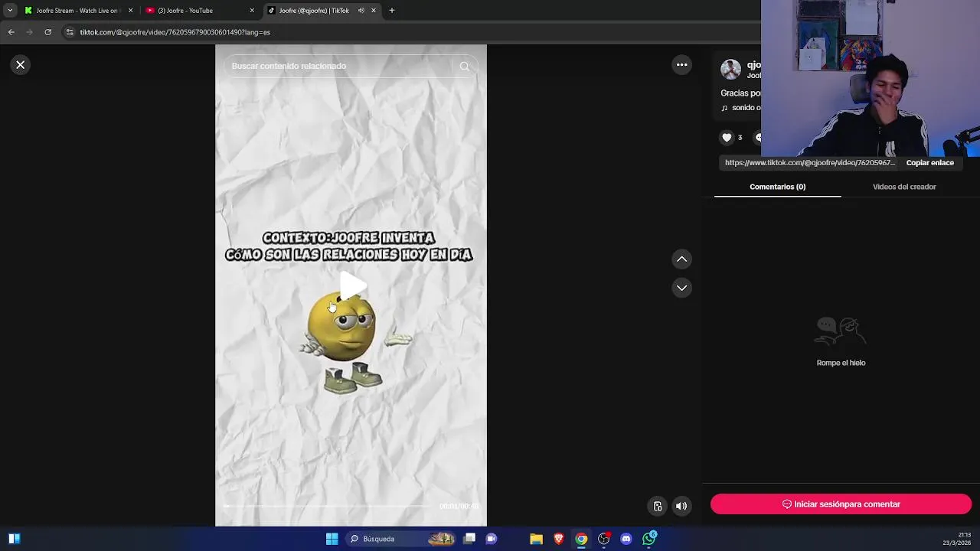Open File Explorer from the taskbar
The height and width of the screenshot is (551, 980).
click(x=536, y=539)
